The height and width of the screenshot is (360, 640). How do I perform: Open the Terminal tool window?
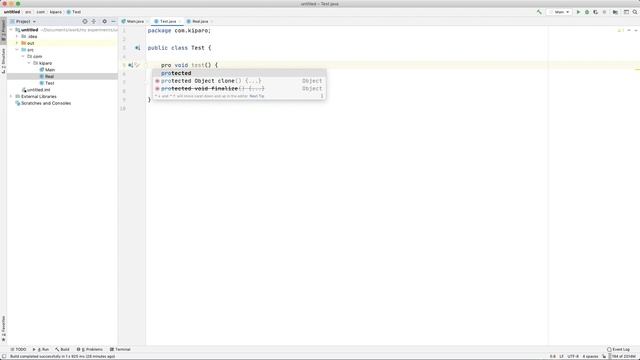[120, 349]
